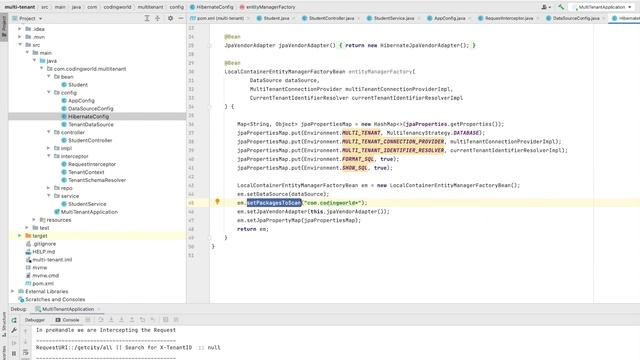Click the Build project hammer icon

561,7
